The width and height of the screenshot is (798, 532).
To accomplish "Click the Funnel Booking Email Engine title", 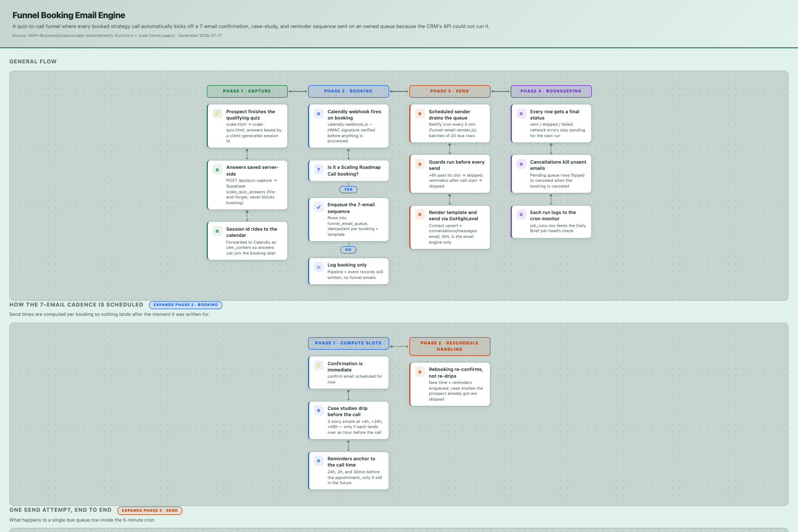I will [x=69, y=16].
